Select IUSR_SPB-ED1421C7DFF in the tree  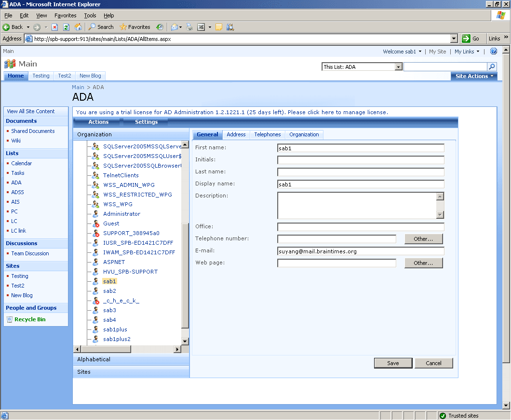[x=138, y=243]
